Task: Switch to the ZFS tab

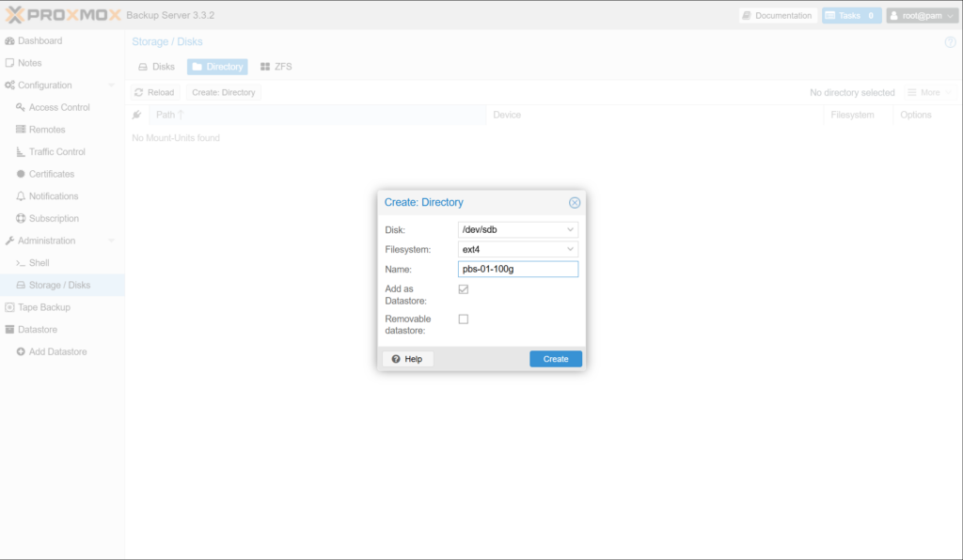Action: 276,67
